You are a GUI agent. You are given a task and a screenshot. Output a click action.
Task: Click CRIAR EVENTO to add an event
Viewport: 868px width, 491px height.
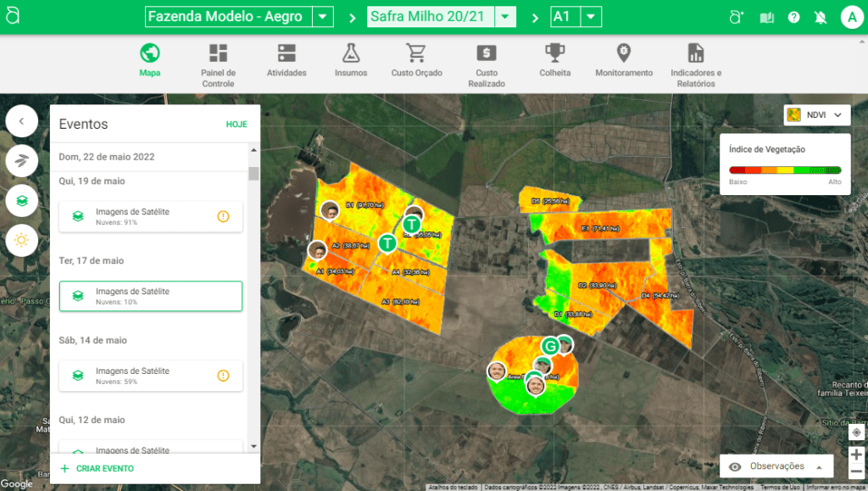click(97, 468)
